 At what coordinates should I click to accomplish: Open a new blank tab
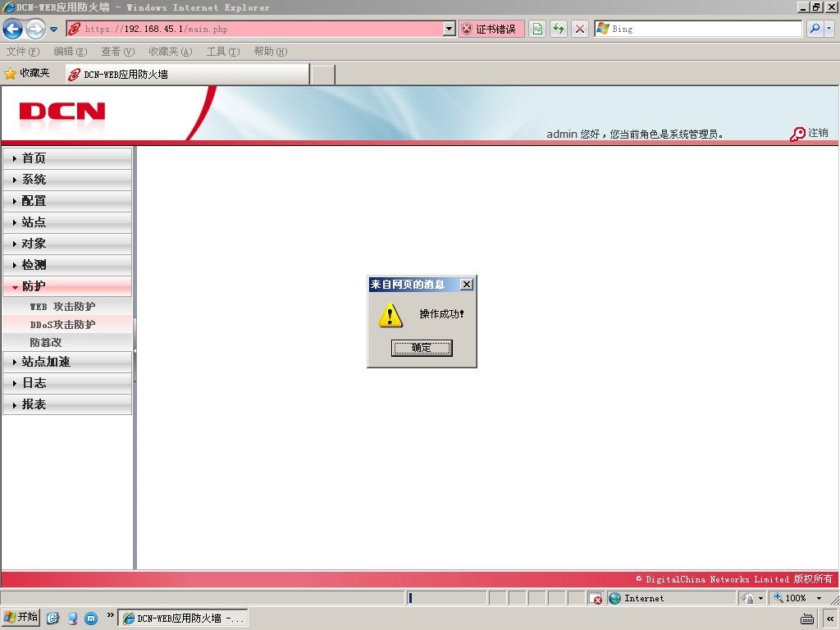coord(322,75)
